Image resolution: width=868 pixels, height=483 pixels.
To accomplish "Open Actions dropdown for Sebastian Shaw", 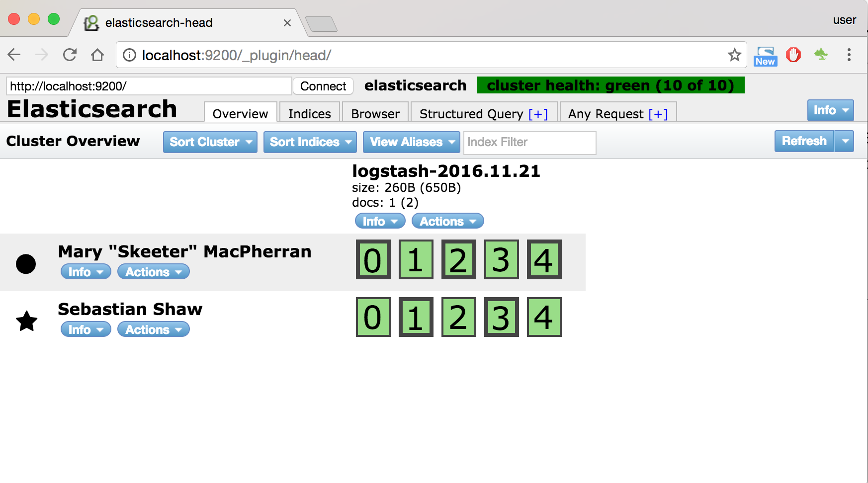I will [x=154, y=329].
